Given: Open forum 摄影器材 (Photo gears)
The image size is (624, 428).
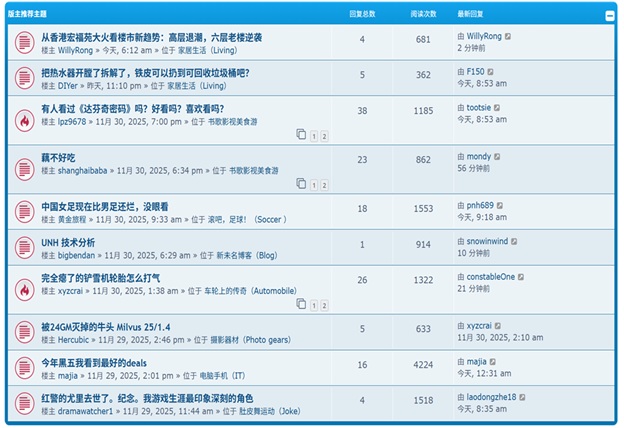Looking at the screenshot, I should (x=250, y=340).
